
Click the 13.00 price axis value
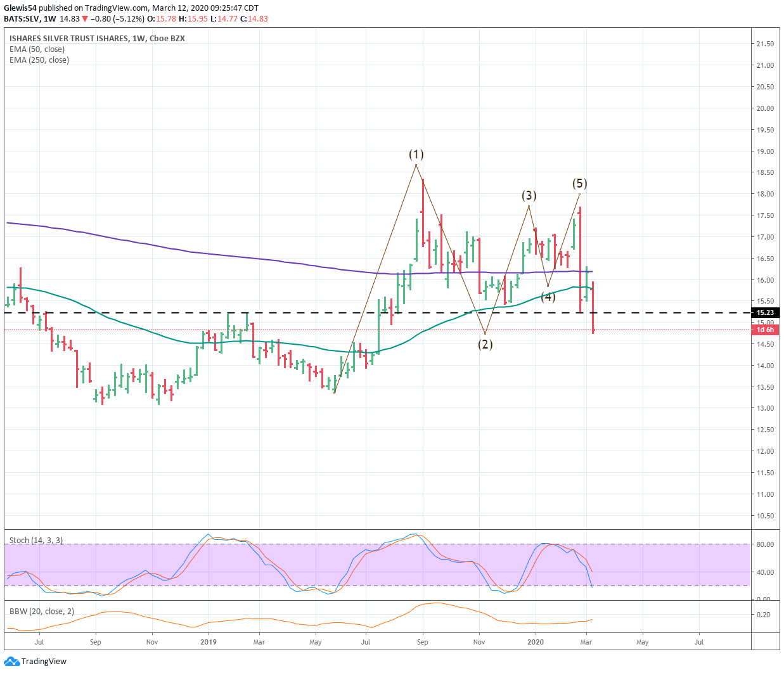pyautogui.click(x=765, y=408)
